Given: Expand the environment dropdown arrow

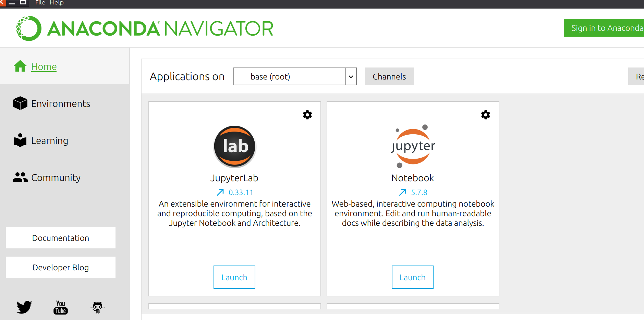Looking at the screenshot, I should (351, 76).
